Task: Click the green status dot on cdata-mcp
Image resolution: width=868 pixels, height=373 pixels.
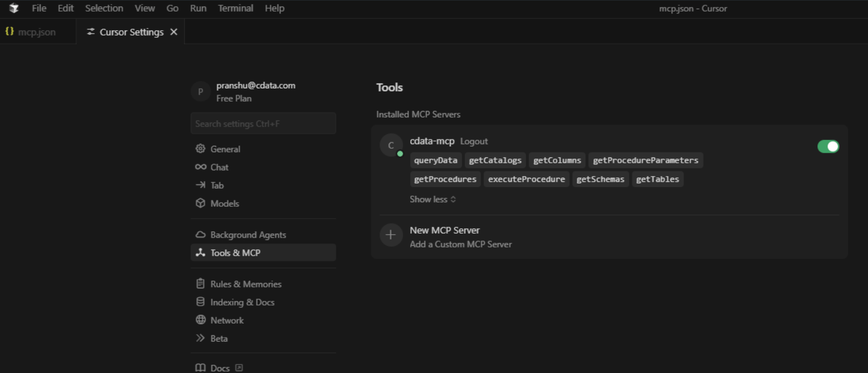Action: (399, 152)
